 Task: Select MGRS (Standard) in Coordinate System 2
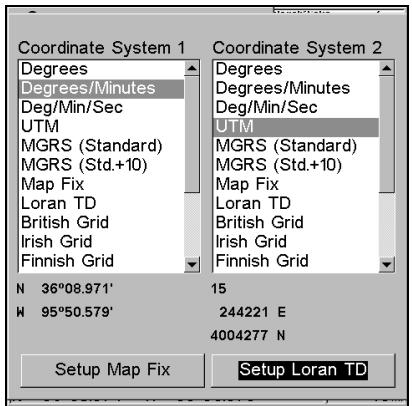click(x=296, y=146)
